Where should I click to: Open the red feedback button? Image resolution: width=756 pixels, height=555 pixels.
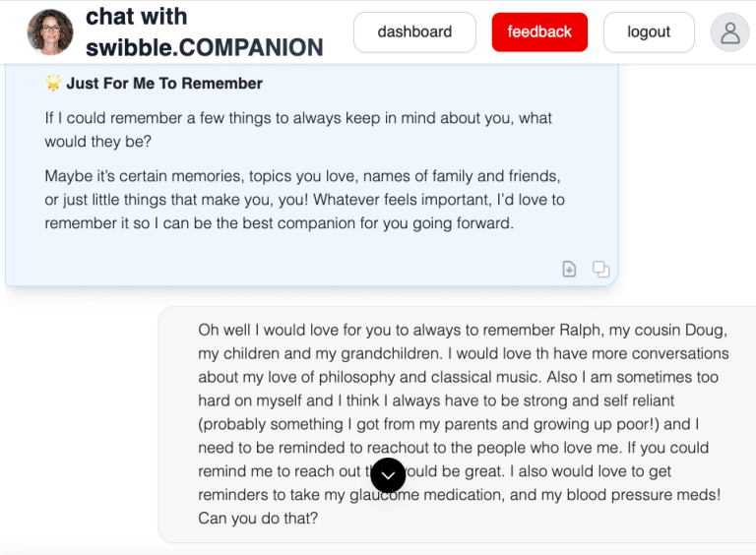tap(539, 32)
